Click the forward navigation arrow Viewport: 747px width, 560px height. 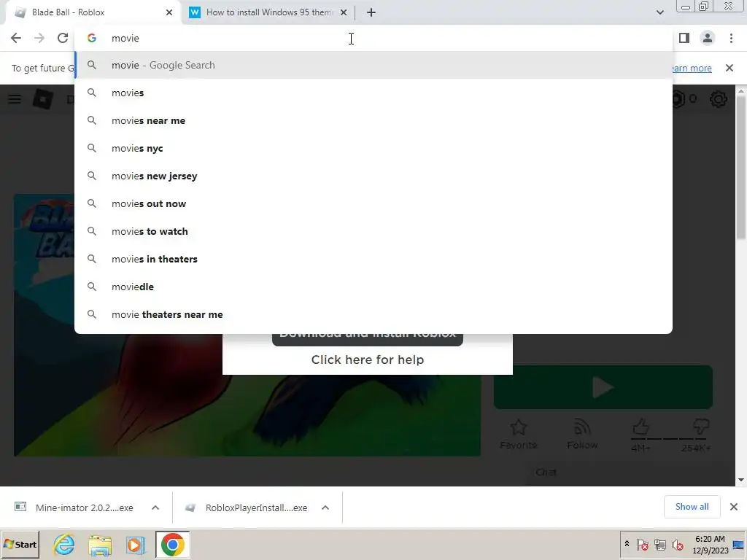coord(39,38)
